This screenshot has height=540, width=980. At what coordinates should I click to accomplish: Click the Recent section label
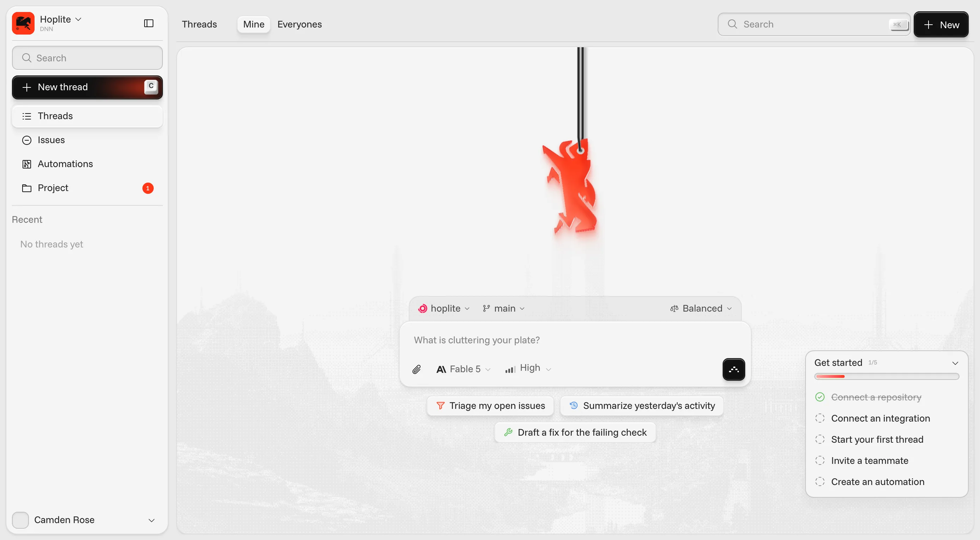click(27, 220)
